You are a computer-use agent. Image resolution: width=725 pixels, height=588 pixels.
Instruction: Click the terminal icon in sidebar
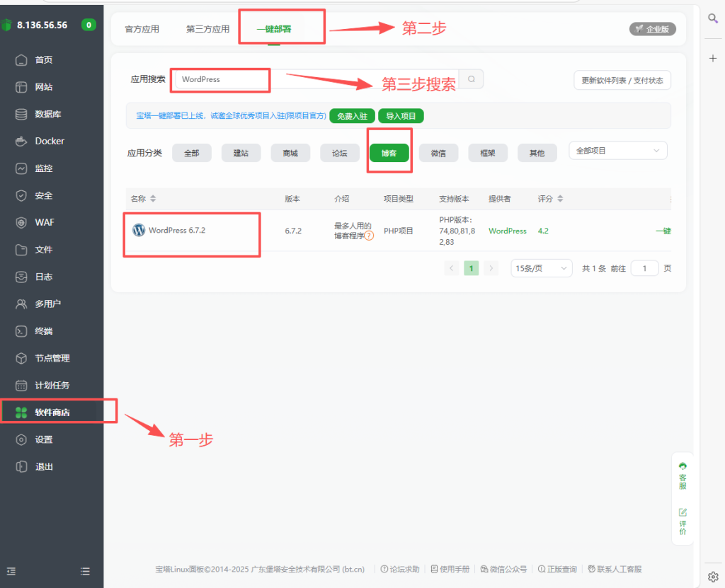tap(21, 331)
